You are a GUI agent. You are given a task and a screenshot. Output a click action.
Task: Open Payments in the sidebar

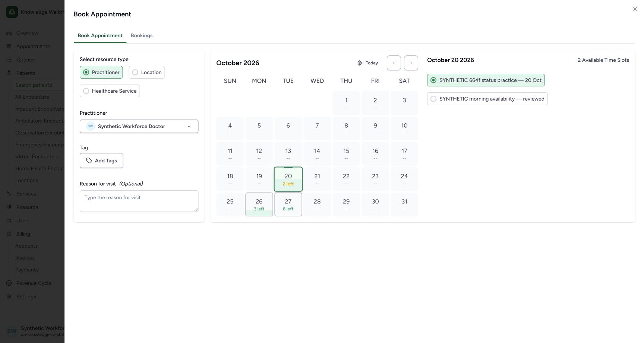(x=26, y=270)
